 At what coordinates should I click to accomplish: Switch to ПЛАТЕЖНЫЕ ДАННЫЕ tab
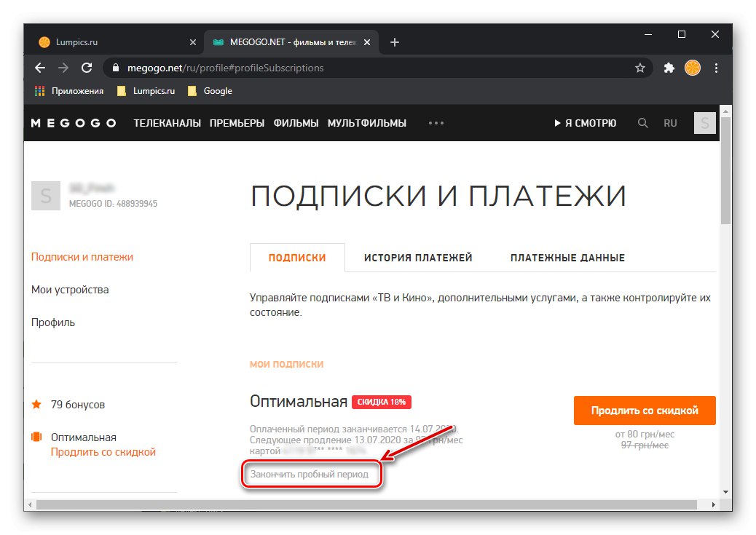pyautogui.click(x=567, y=258)
